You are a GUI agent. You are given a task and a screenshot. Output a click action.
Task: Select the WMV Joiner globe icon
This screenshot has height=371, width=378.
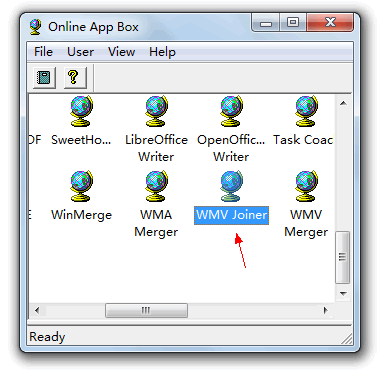coord(231,186)
